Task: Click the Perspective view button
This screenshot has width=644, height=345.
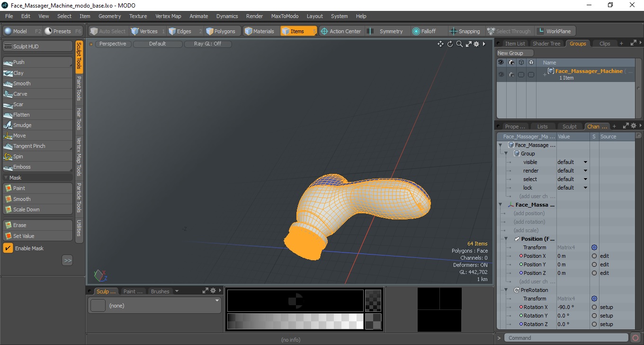Action: (113, 44)
